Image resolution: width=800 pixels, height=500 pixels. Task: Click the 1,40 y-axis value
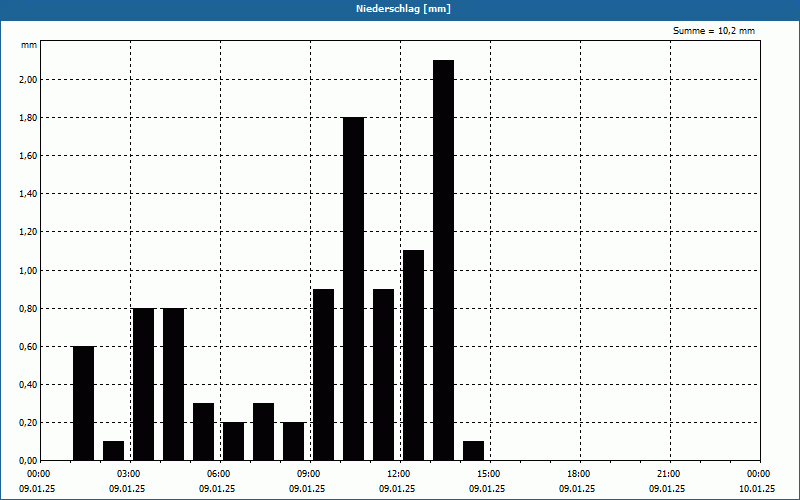coord(28,194)
